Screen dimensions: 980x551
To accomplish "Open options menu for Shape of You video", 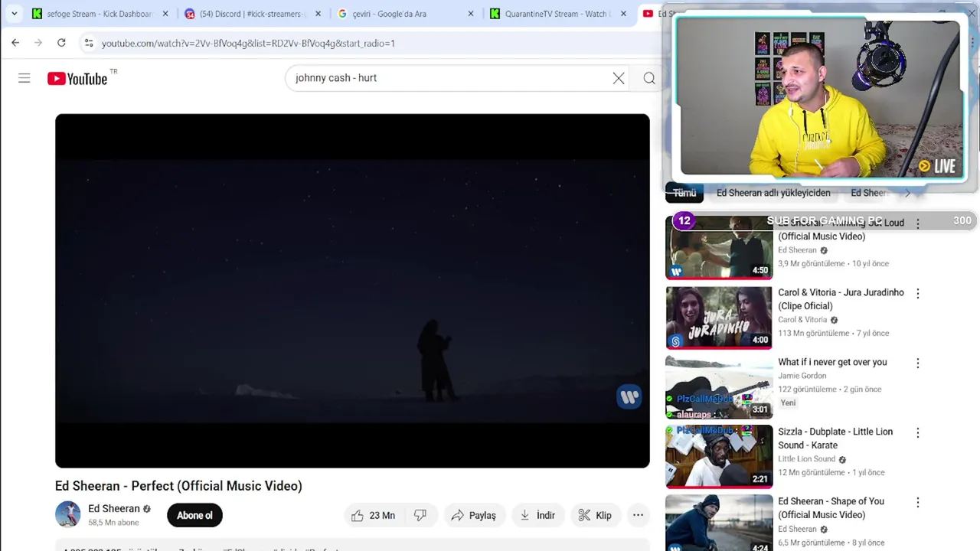I will [918, 502].
